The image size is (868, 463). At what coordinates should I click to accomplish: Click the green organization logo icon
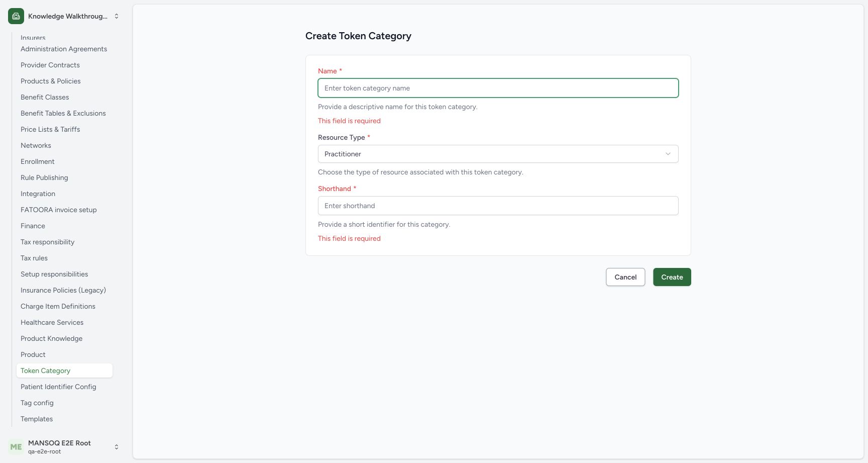click(x=16, y=16)
